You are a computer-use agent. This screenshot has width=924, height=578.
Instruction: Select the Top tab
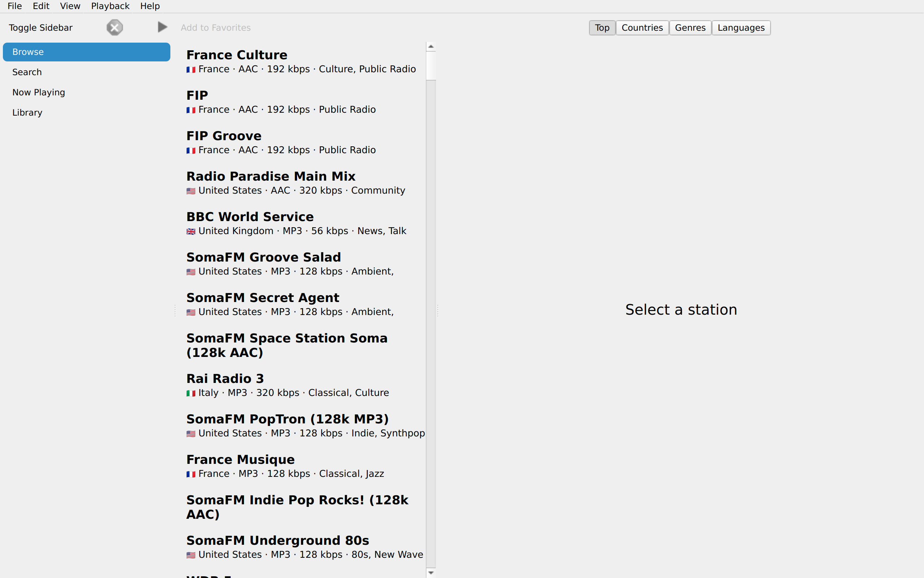[602, 27]
